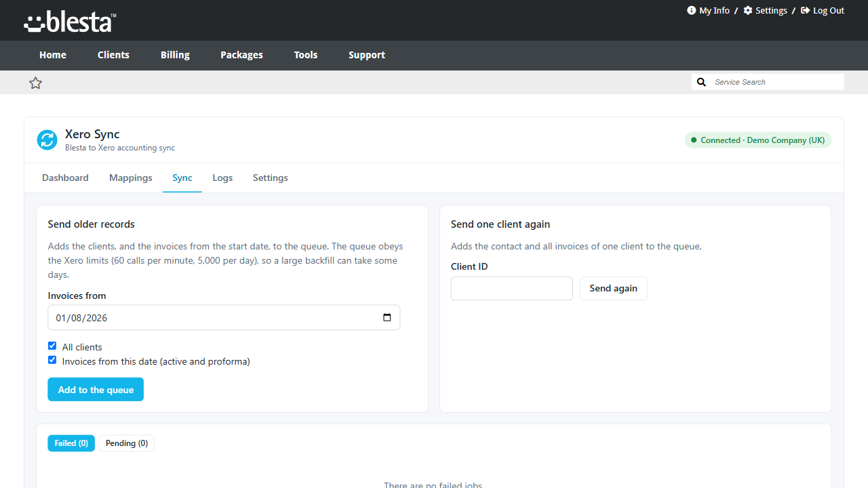The image size is (868, 488).
Task: Click the Invoices from date field
Action: [x=224, y=317]
